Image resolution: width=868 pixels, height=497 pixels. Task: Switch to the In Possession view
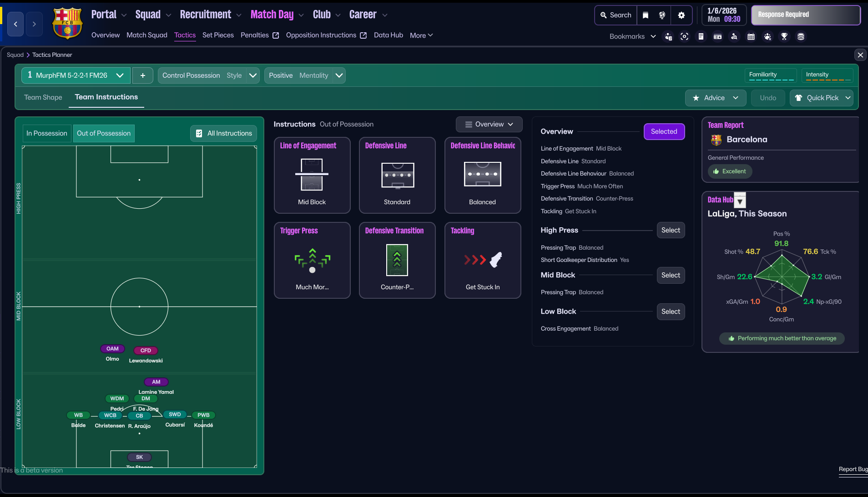(47, 133)
